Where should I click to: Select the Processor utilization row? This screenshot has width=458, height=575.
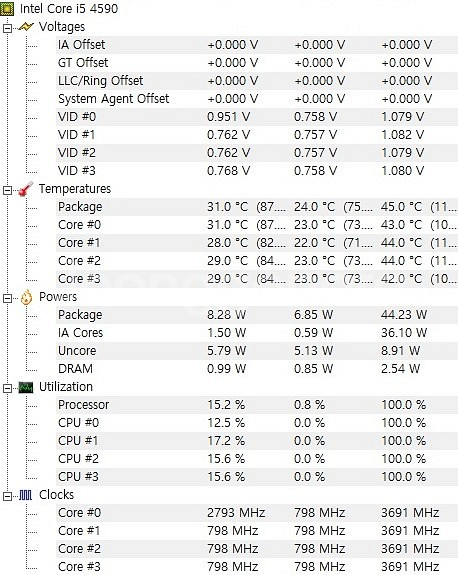coord(257,405)
